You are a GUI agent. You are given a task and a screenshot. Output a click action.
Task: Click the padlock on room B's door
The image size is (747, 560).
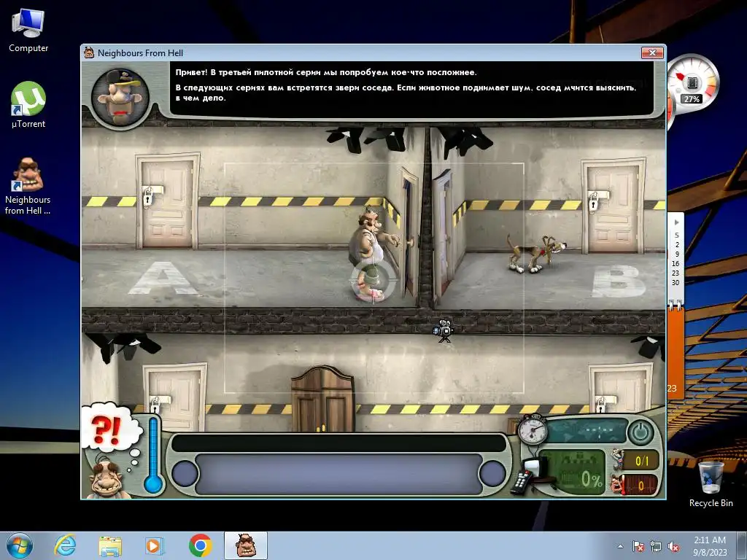(x=593, y=201)
